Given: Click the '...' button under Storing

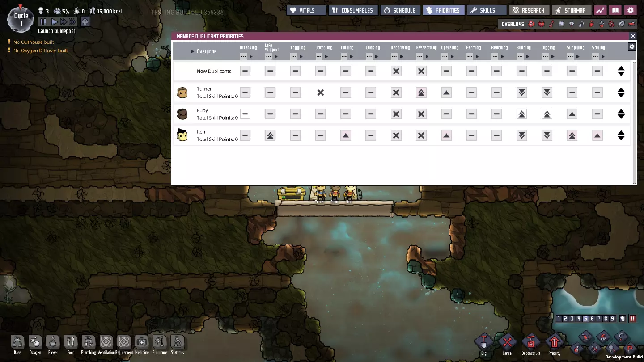Looking at the screenshot, I should coord(596,57).
